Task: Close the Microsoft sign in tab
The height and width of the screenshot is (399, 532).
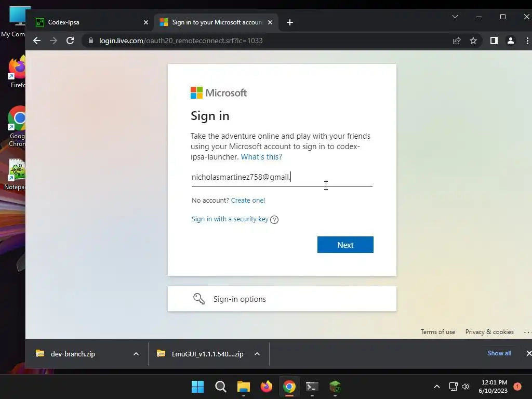Action: click(270, 22)
